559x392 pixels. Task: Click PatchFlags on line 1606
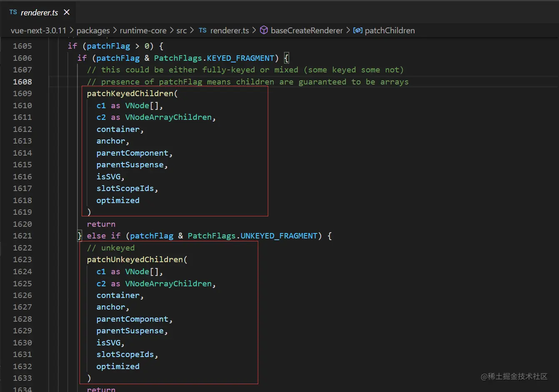(178, 58)
